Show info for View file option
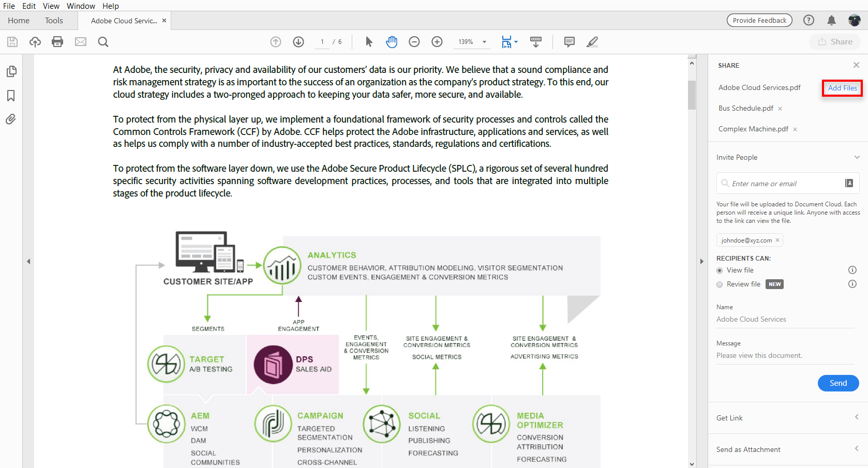The image size is (868, 468). (852, 270)
